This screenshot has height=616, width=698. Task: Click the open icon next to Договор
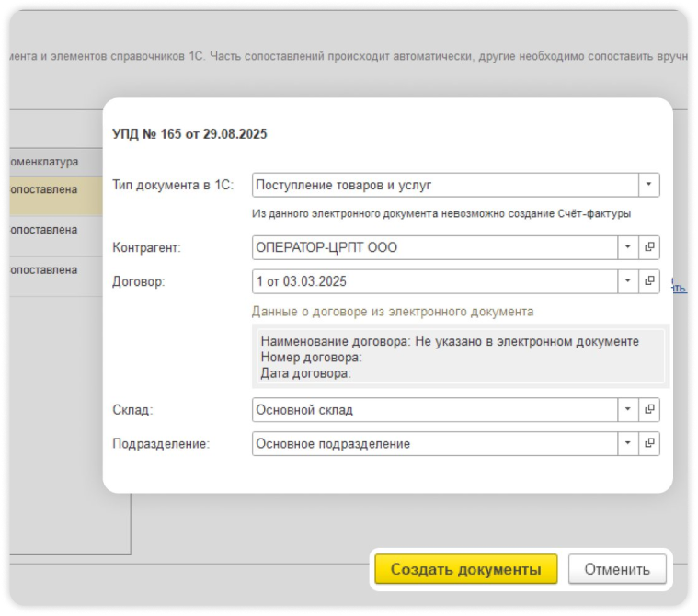point(649,280)
